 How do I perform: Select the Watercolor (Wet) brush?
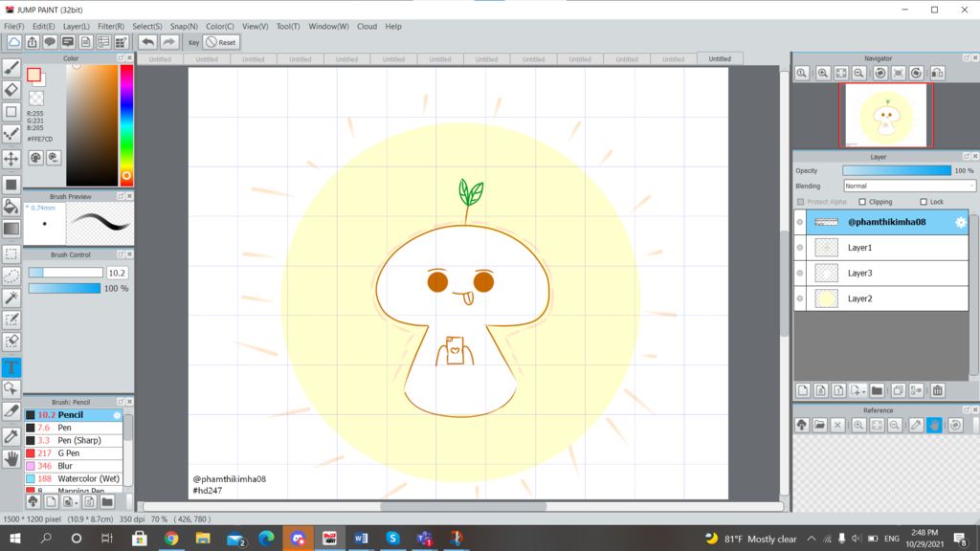74,478
